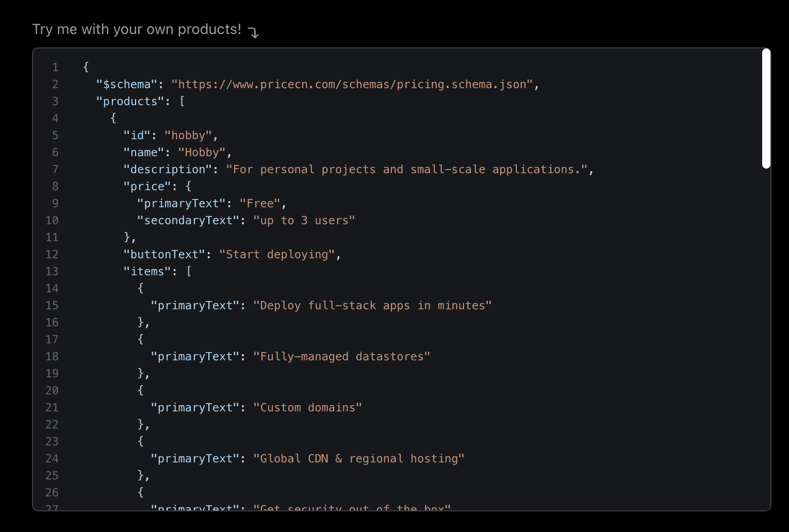Screen dimensions: 789x532
Task: Click "Global CDN & regional hosting" string
Action: [x=358, y=459]
